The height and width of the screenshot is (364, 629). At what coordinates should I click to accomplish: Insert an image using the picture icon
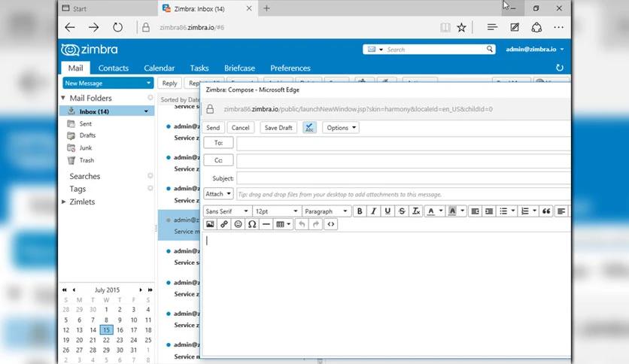click(210, 224)
